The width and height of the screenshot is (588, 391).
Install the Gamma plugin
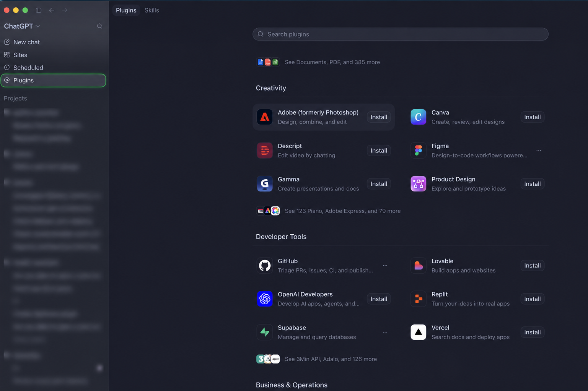coord(379,184)
